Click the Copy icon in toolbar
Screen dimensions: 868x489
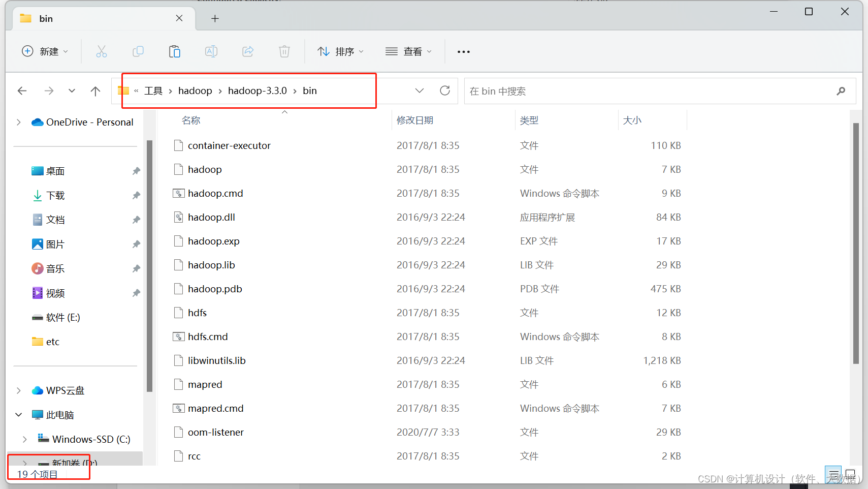click(138, 51)
